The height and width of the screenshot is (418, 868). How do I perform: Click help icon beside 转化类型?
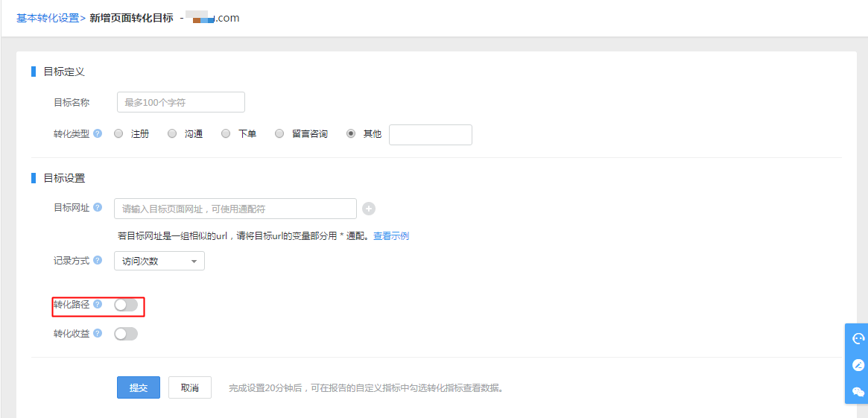[x=98, y=134]
